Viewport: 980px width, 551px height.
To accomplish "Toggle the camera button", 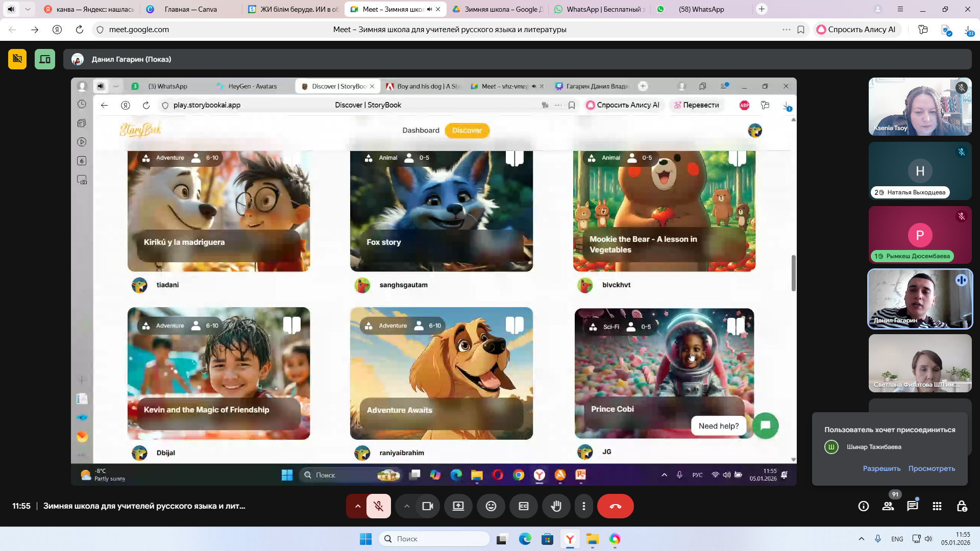I will click(x=427, y=506).
